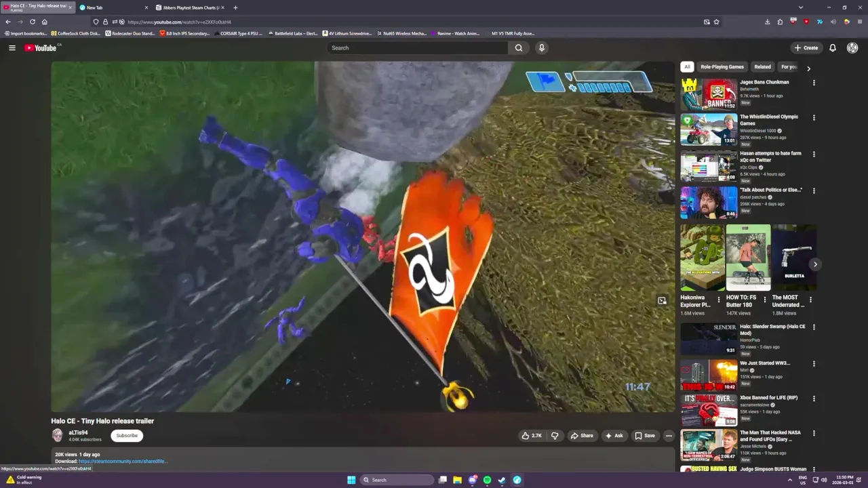
Task: Open options for HOW TO: FS Butter 180 short
Action: point(764,299)
